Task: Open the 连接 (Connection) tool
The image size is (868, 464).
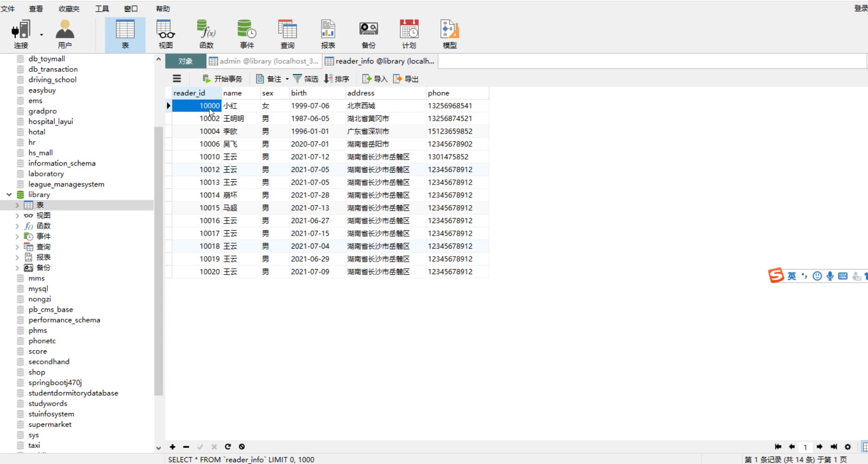Action: tap(21, 34)
